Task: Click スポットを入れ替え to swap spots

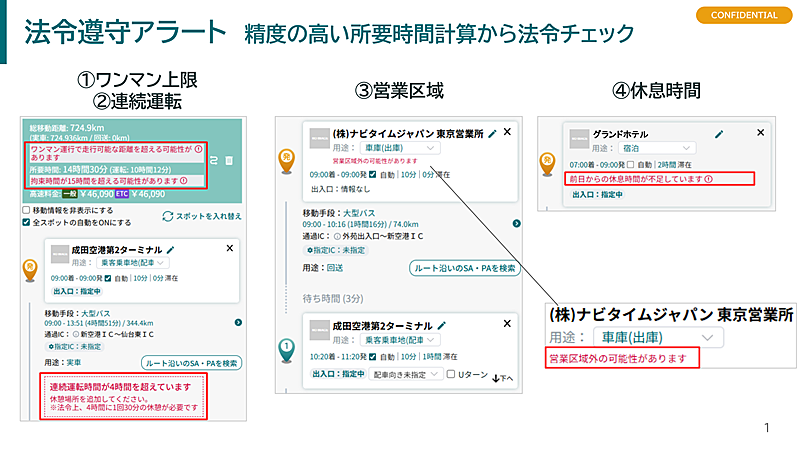Action: click(x=202, y=216)
